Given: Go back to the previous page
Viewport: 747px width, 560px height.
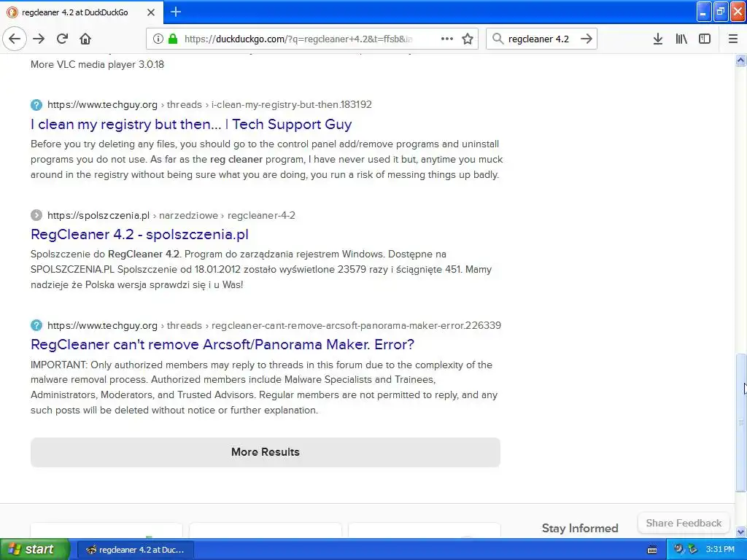Looking at the screenshot, I should coord(15,39).
